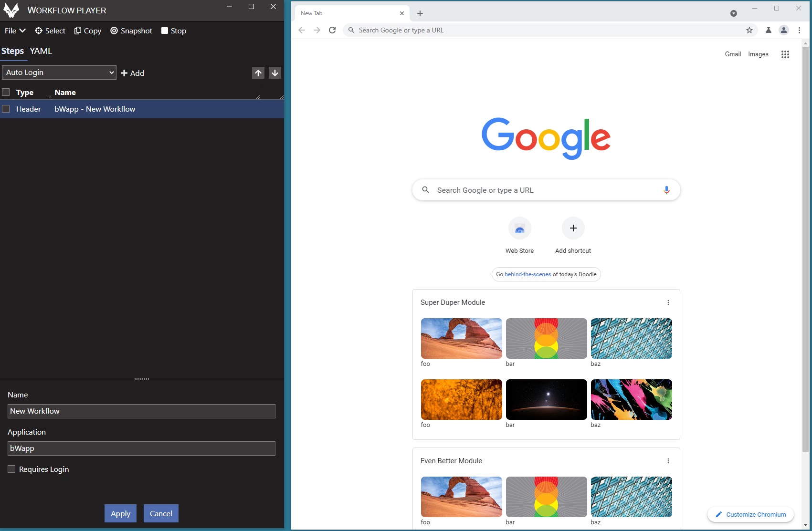
Task: Open the colorful paint splash baz thumbnail
Action: [632, 399]
